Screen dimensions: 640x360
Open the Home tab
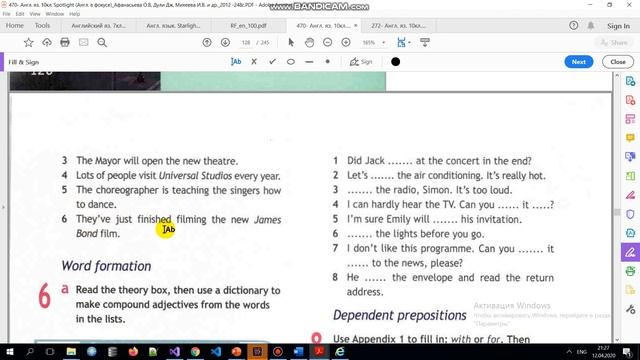click(x=15, y=25)
